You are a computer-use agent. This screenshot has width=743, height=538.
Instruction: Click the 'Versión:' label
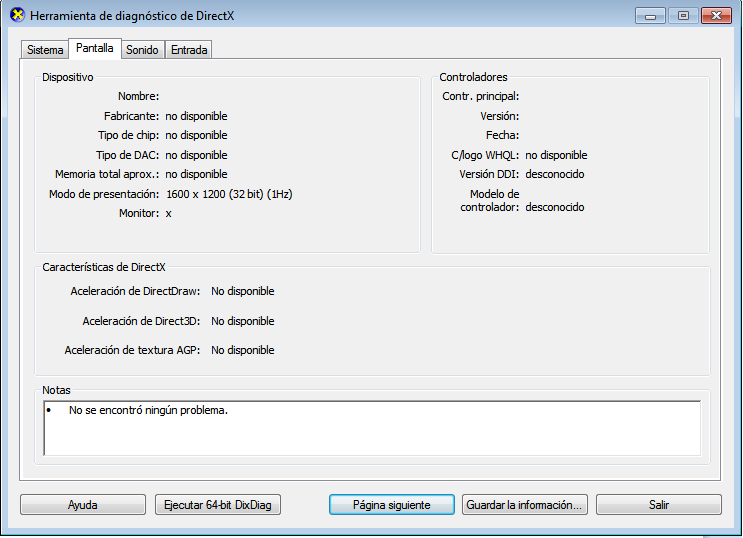click(499, 116)
